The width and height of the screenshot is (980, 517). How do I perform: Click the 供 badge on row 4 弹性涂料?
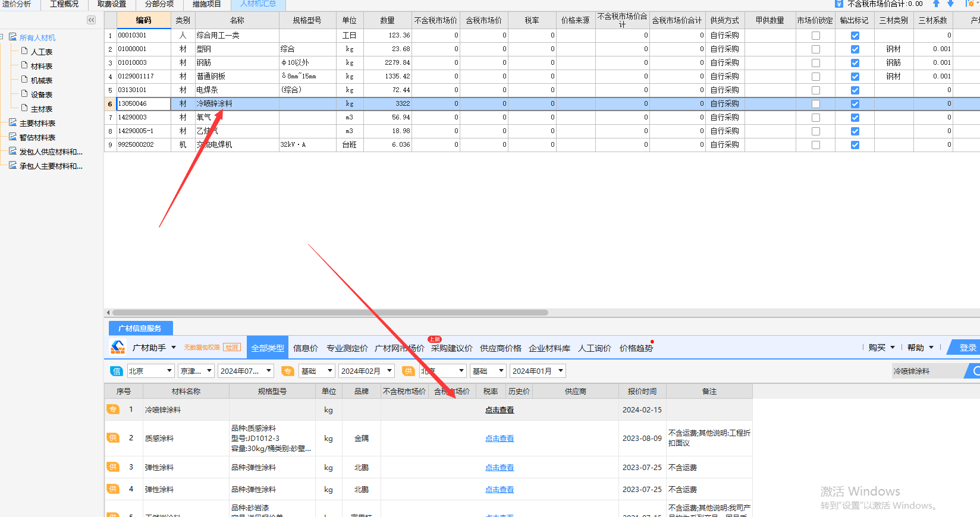112,489
